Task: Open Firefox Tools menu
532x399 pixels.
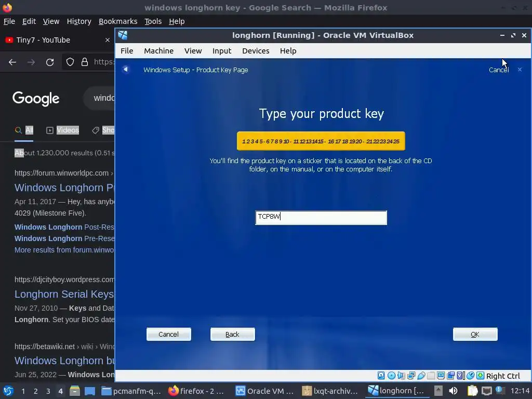Action: tap(153, 21)
